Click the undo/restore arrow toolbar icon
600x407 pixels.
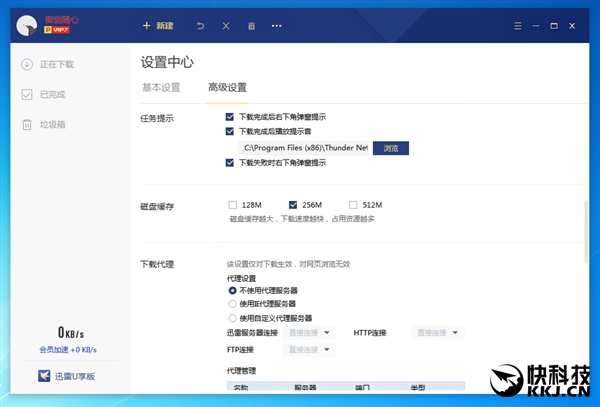pyautogui.click(x=201, y=26)
